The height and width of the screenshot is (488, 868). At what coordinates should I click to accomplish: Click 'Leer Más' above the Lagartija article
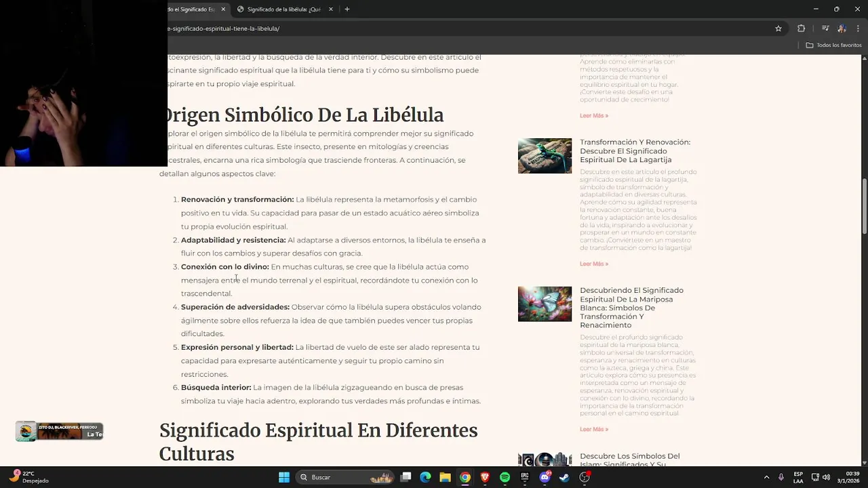[594, 116]
